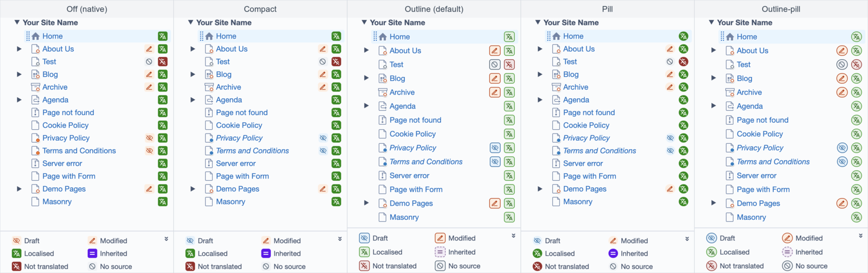Click Privacy Policy draft eye icon in Compact panel
The width and height of the screenshot is (868, 273).
click(323, 138)
